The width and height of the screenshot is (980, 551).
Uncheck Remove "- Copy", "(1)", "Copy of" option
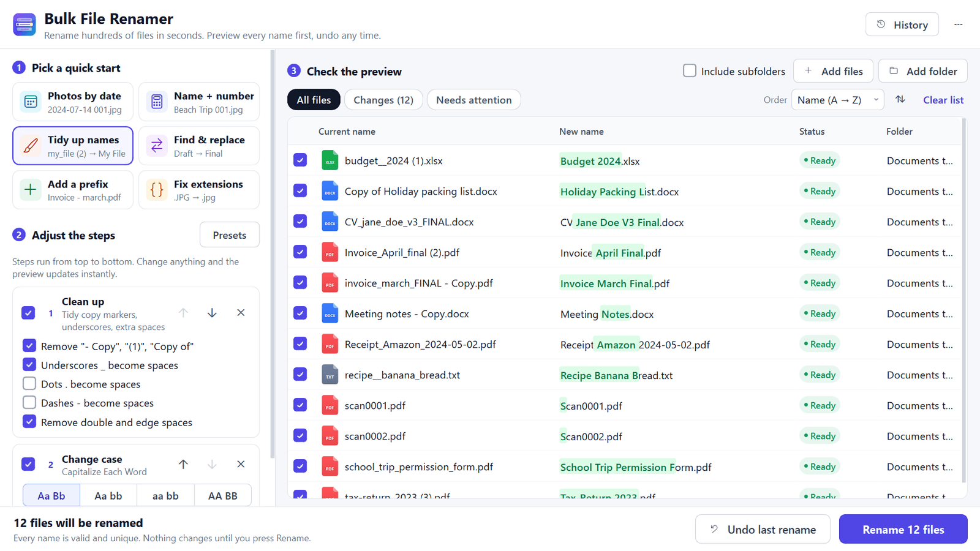point(29,345)
